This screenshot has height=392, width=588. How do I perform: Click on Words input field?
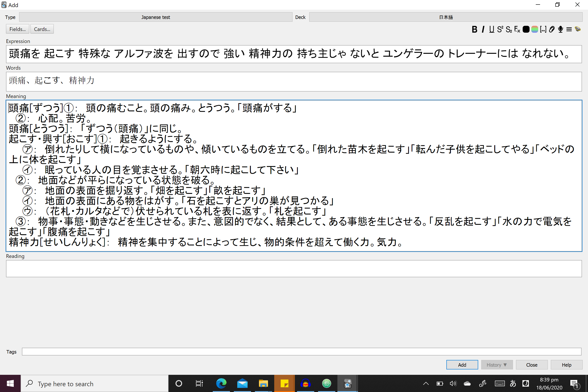coord(294,80)
